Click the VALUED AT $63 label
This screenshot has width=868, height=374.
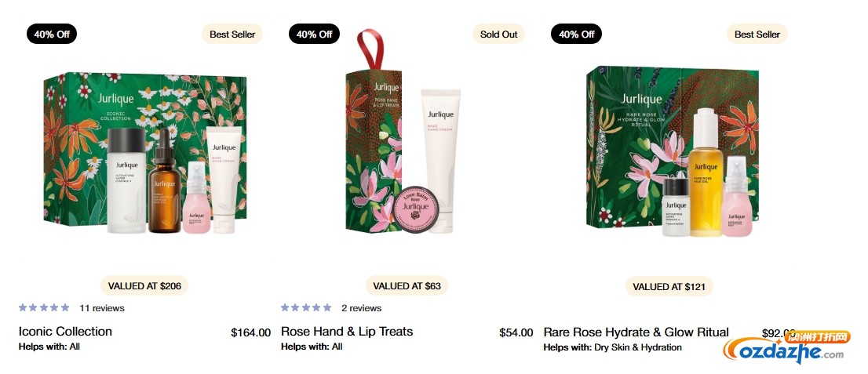407,286
